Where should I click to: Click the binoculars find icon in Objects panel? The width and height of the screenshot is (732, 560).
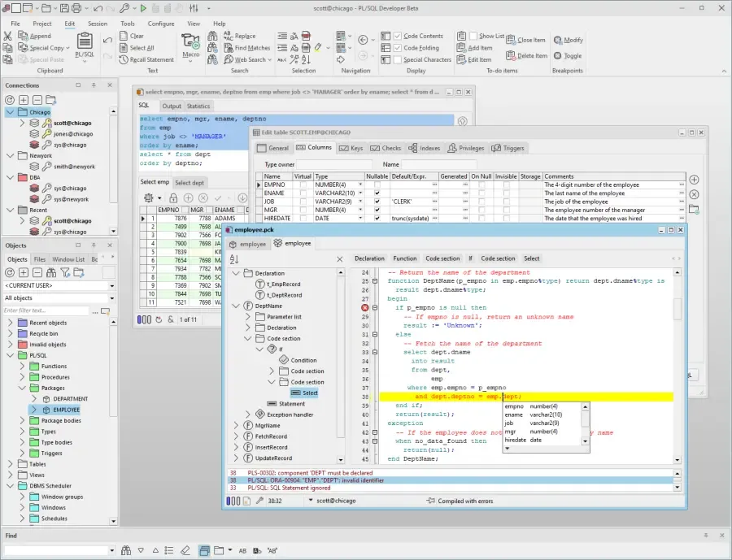[x=51, y=272]
